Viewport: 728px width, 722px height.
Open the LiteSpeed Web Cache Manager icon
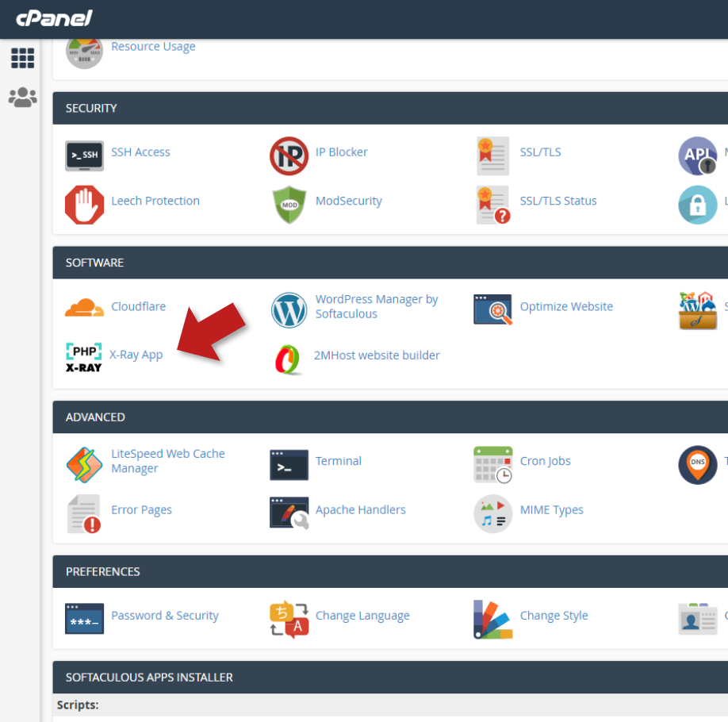tap(84, 464)
